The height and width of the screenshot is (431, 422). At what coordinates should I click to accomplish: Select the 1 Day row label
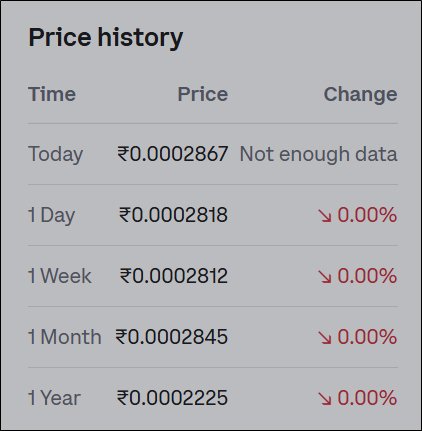tap(52, 215)
